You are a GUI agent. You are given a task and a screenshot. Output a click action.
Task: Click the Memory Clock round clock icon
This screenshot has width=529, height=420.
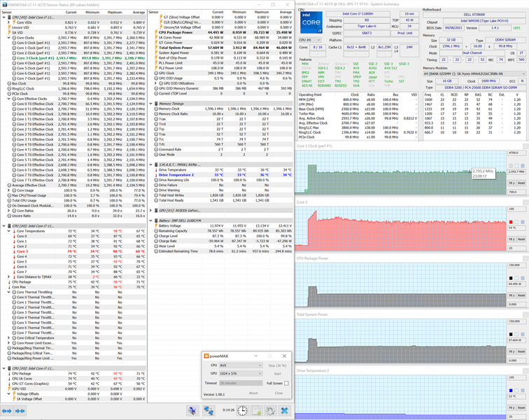[x=156, y=108]
